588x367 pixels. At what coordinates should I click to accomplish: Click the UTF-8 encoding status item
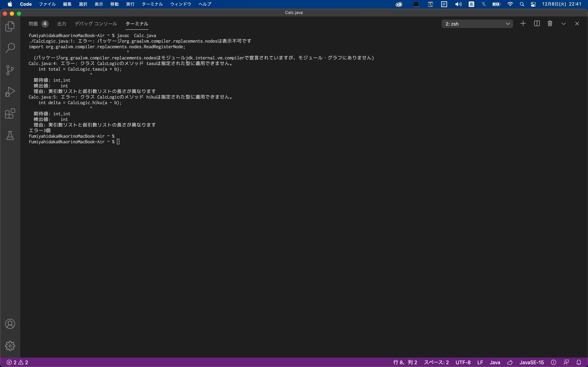pyautogui.click(x=463, y=362)
